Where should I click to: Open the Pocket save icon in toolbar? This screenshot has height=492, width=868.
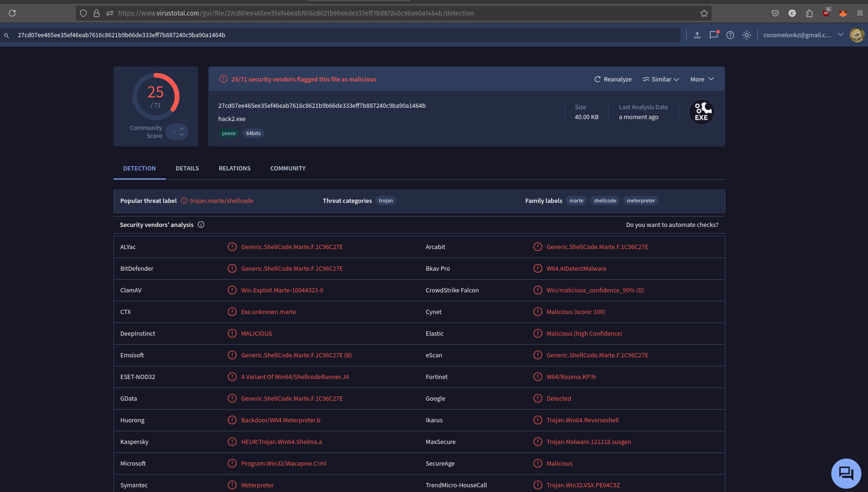pos(775,13)
